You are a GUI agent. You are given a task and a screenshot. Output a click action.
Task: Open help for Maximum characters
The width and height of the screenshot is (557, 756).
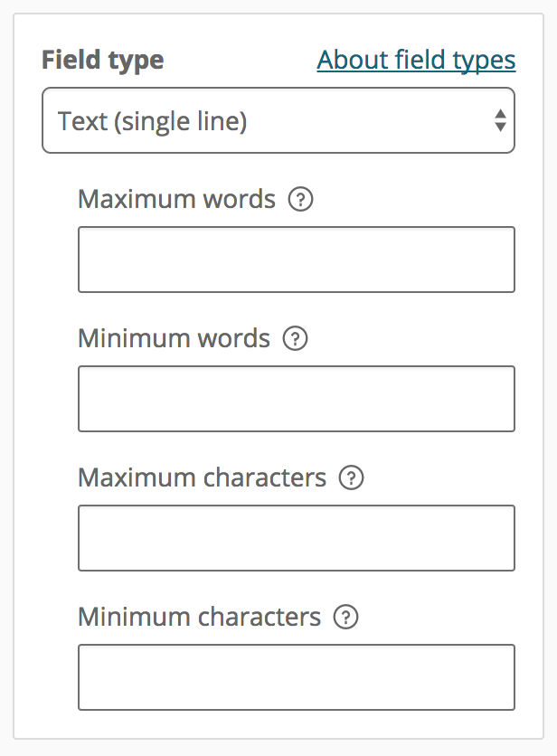pyautogui.click(x=352, y=477)
